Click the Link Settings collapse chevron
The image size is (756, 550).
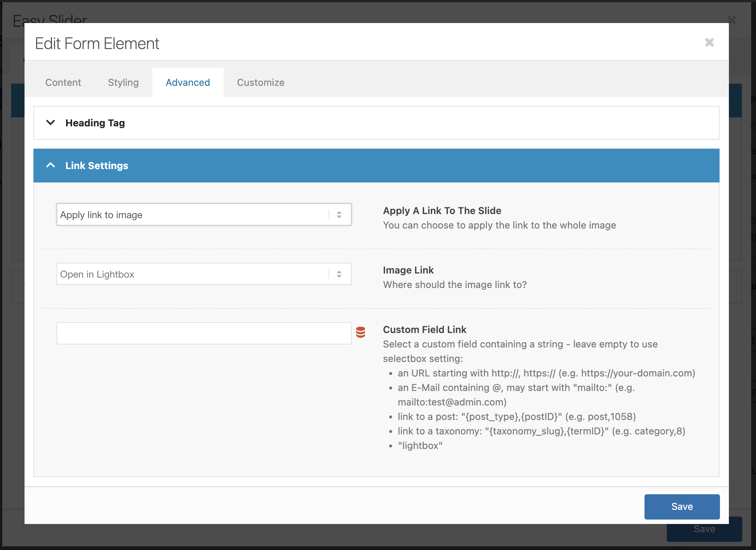click(x=51, y=165)
